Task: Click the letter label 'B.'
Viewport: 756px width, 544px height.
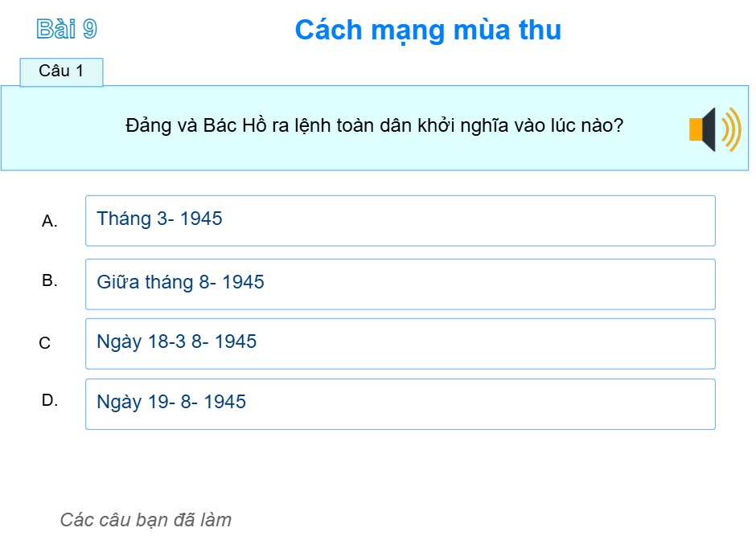Action: [x=50, y=280]
